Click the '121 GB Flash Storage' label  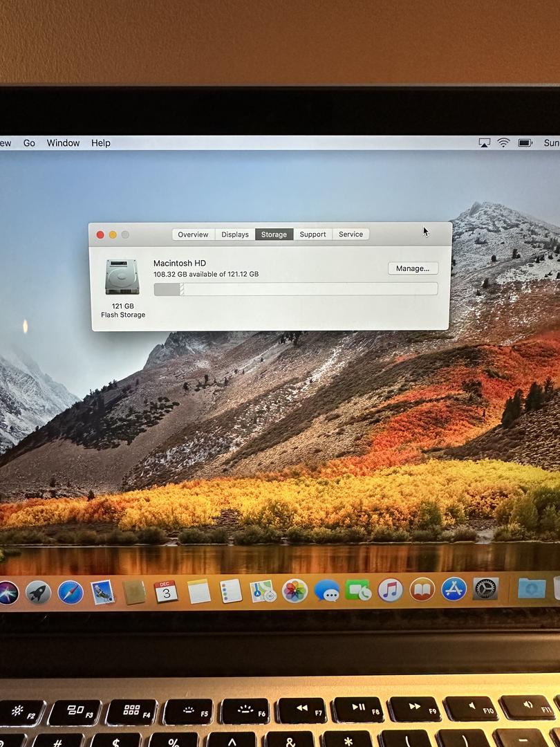pyautogui.click(x=123, y=310)
